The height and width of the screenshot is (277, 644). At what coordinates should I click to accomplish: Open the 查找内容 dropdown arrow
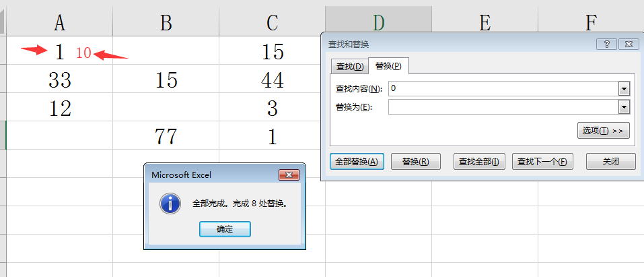(624, 88)
